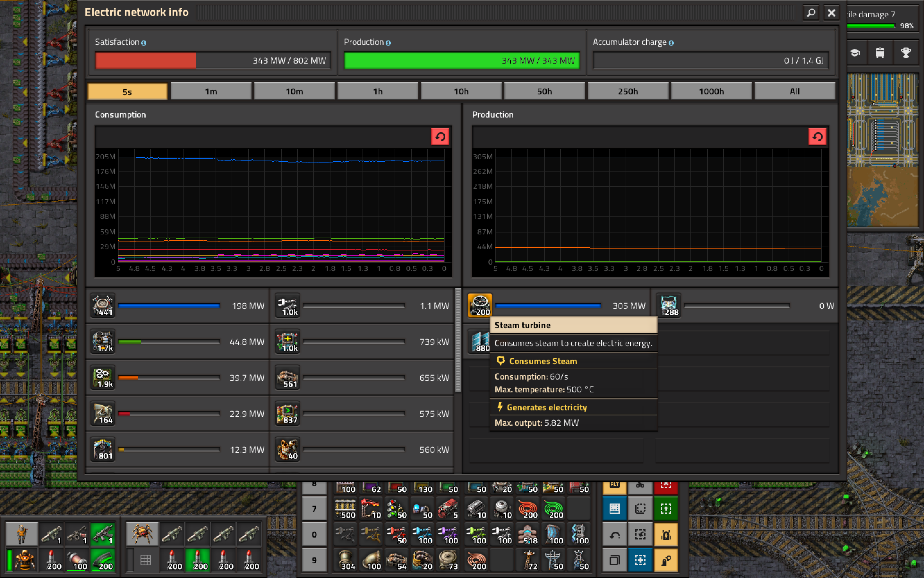The width and height of the screenshot is (924, 578).
Task: Open the power armor equipment slot
Action: pos(25,560)
